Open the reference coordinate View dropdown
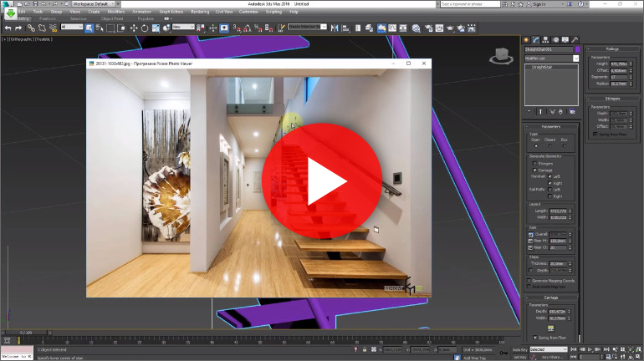 pos(183,27)
